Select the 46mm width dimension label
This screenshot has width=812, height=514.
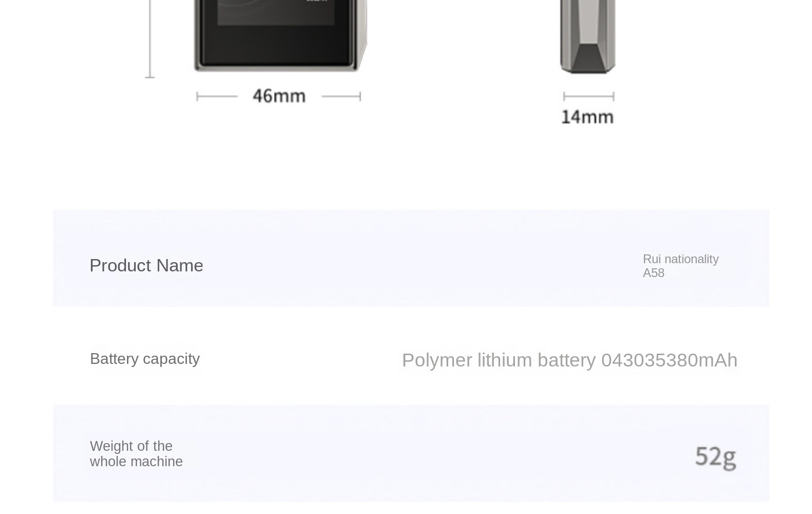[279, 96]
